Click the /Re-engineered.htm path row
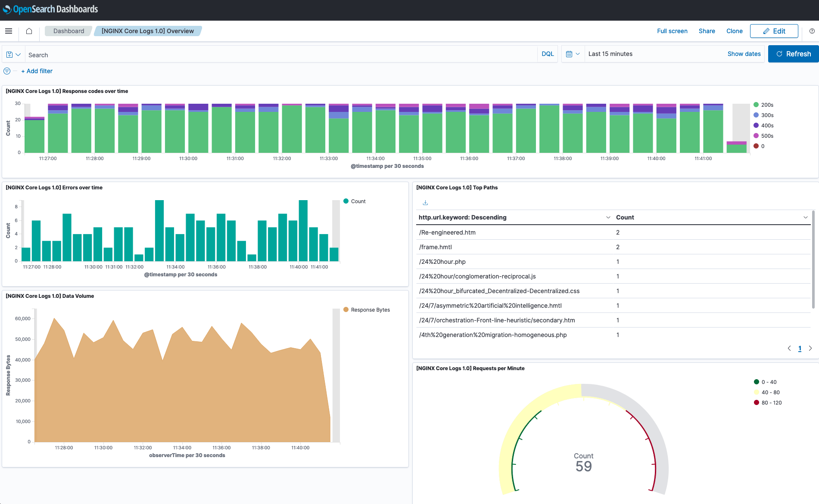The width and height of the screenshot is (819, 504). click(613, 232)
